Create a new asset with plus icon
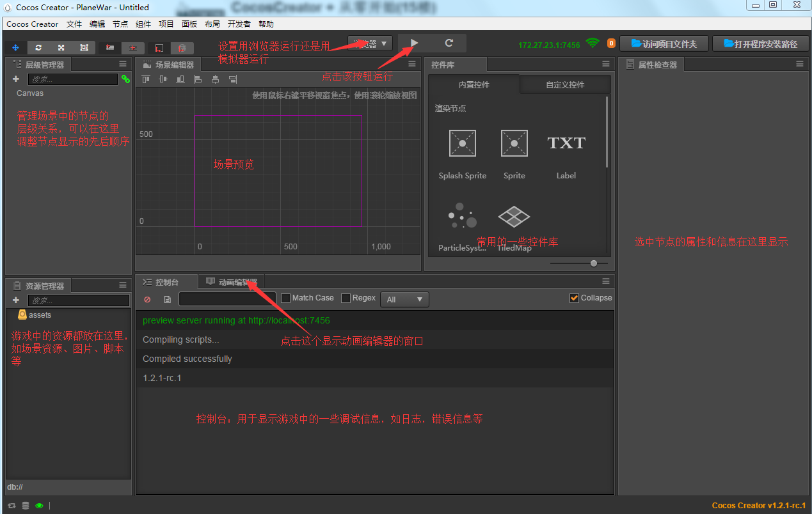The height and width of the screenshot is (514, 812). pyautogui.click(x=16, y=300)
